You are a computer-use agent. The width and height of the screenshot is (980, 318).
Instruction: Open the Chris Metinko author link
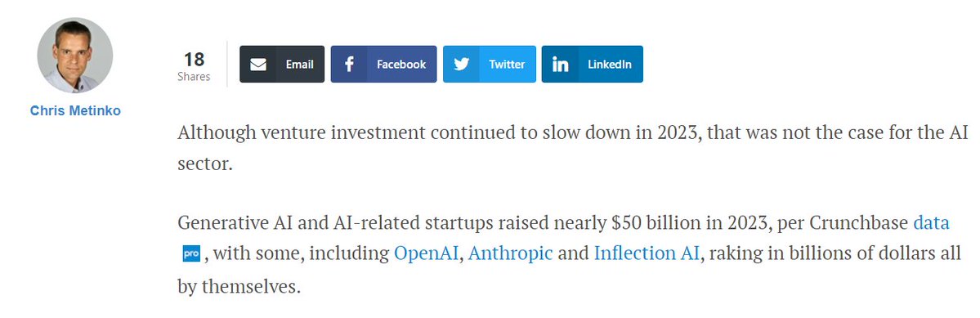75,110
